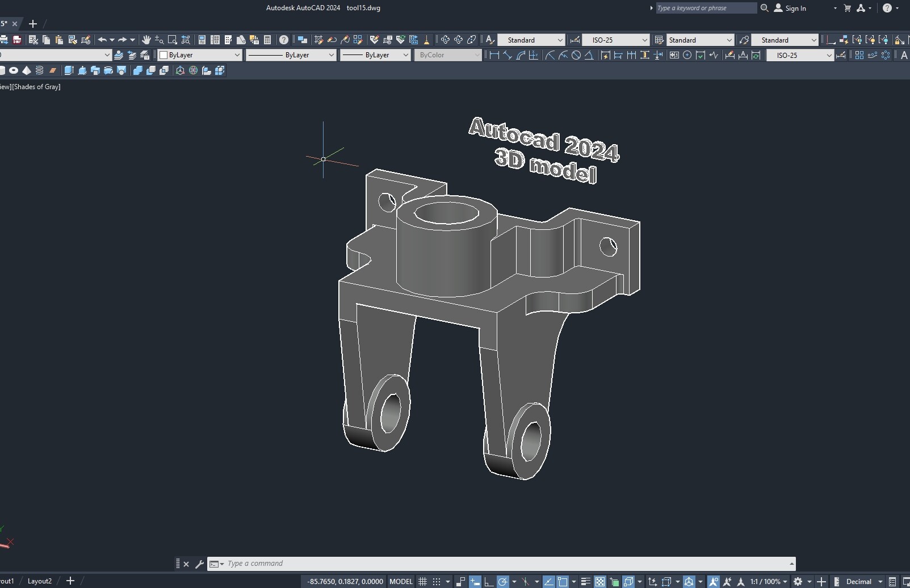The width and height of the screenshot is (910, 588).
Task: Select the Pan tool in the toolbar
Action: [147, 40]
